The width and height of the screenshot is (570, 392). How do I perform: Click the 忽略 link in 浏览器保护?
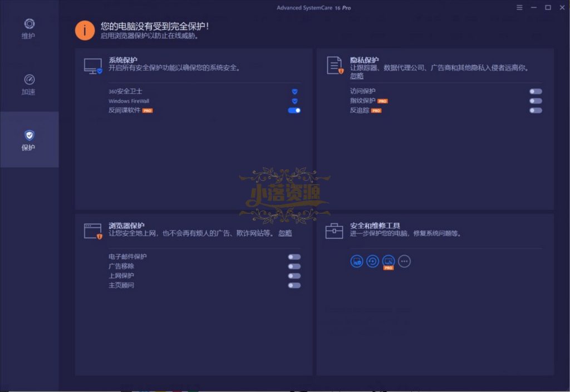coord(285,233)
